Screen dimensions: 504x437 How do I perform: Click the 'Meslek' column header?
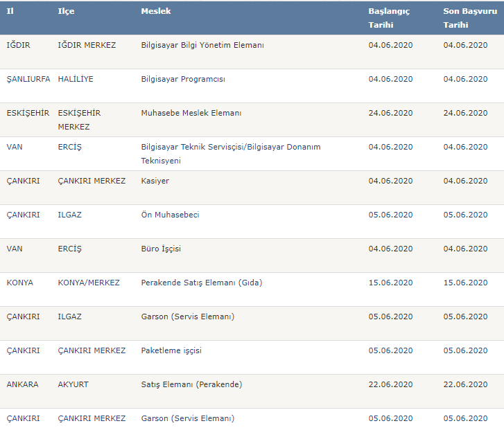tap(156, 11)
